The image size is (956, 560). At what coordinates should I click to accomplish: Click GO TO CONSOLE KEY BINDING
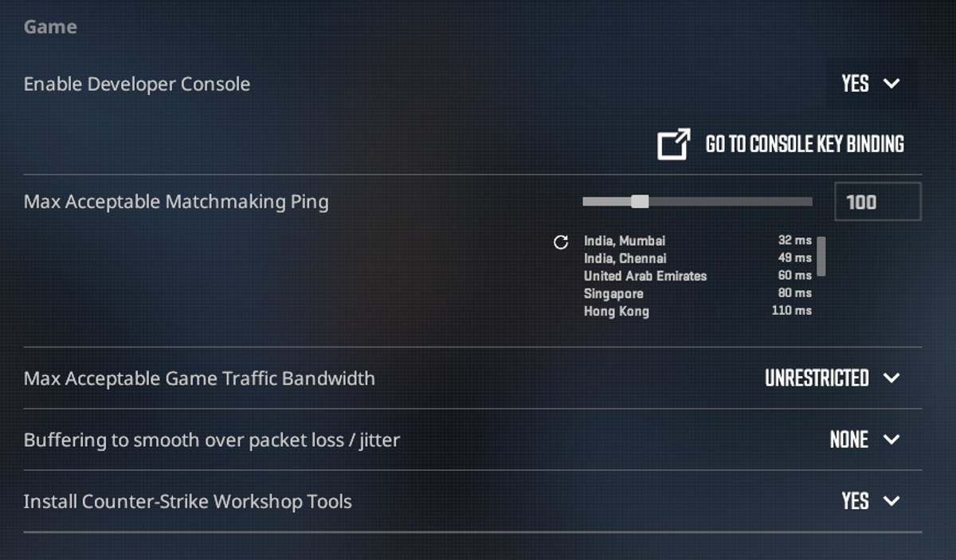pyautogui.click(x=805, y=144)
